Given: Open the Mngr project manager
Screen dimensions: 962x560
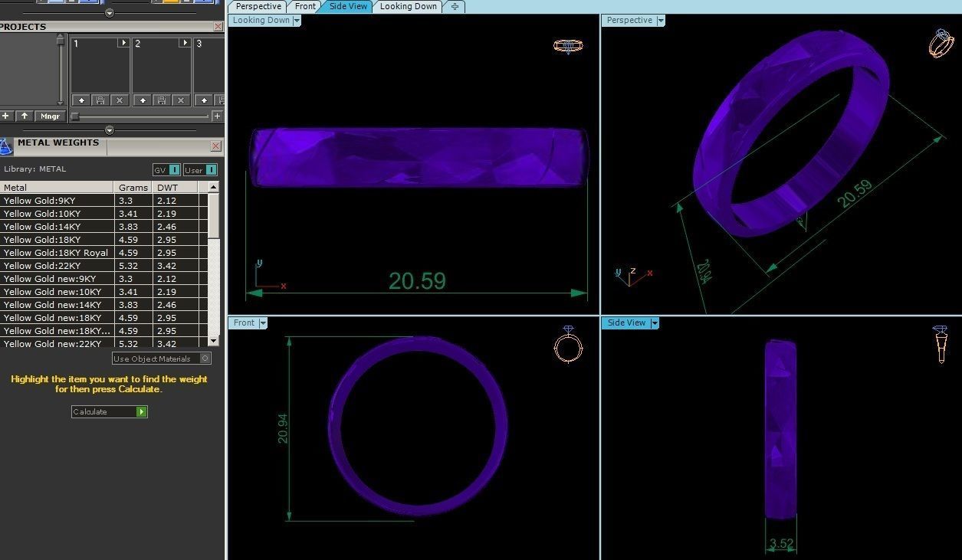Looking at the screenshot, I should pyautogui.click(x=50, y=116).
